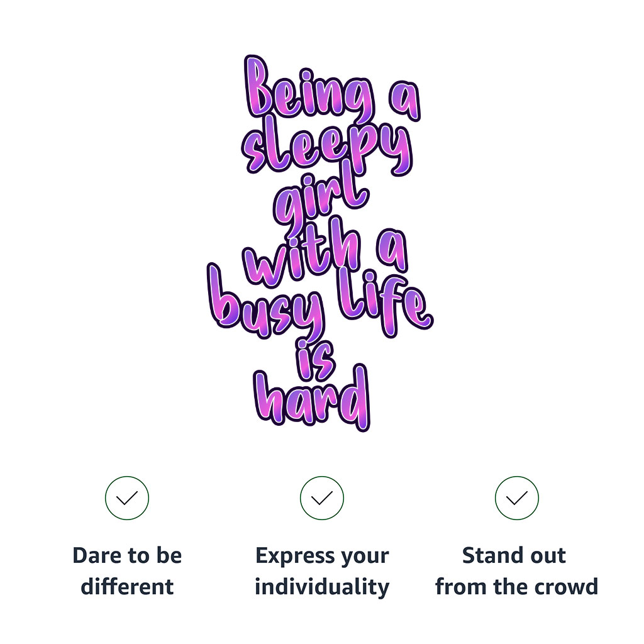Click the word "different" in the left caption
Screen dimensions: 644x644
(127, 587)
